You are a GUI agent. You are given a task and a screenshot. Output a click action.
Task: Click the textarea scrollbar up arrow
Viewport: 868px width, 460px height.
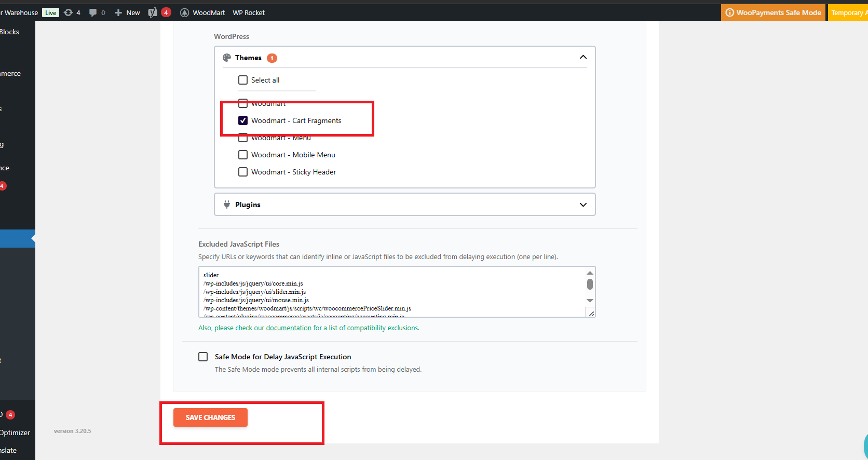point(590,273)
